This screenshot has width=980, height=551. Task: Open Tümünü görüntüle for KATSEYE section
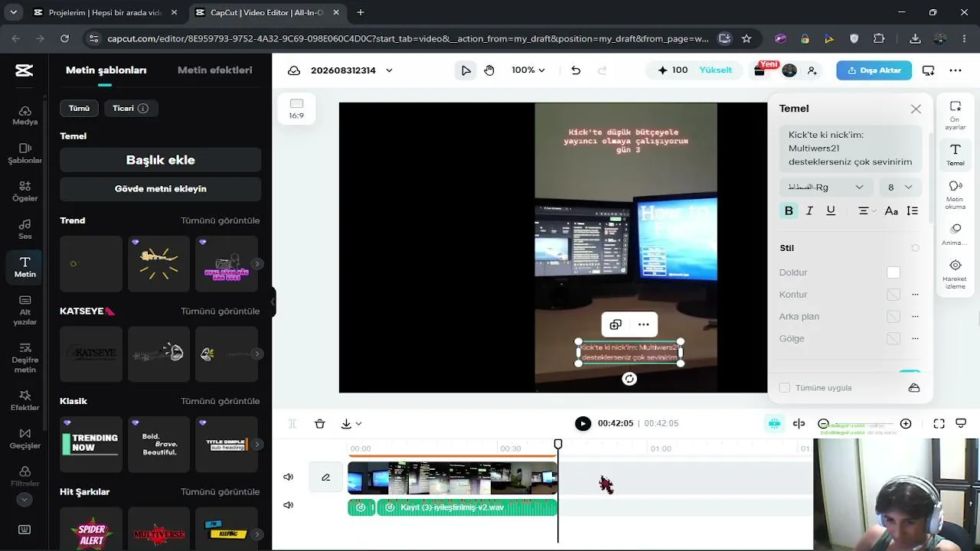[220, 311]
